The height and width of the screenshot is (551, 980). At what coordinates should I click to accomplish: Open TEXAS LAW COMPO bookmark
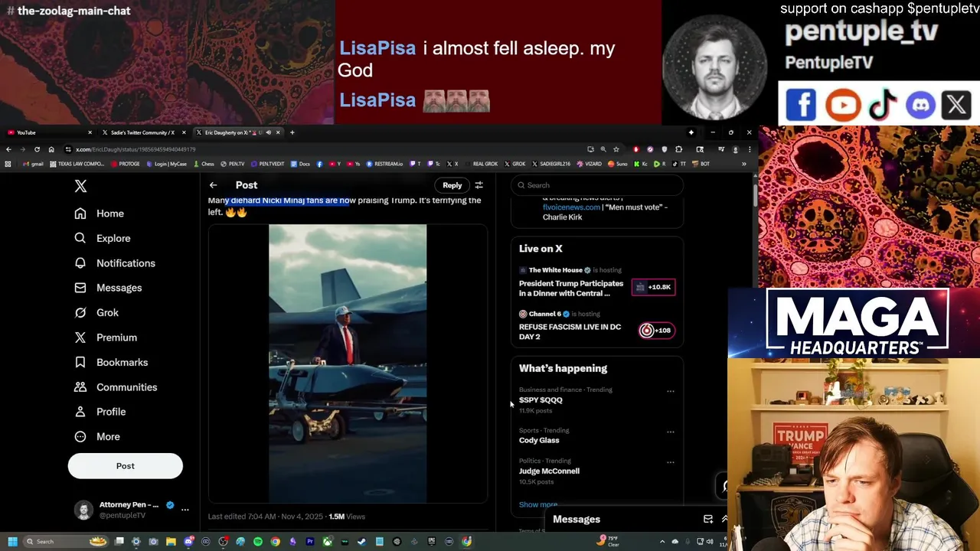point(76,164)
